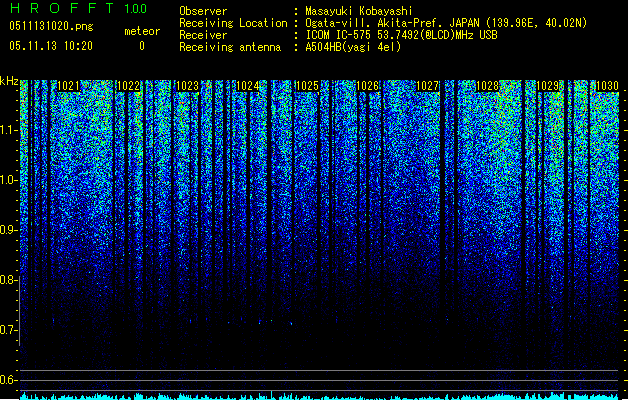The width and height of the screenshot is (629, 400).
Task: Click the A504HB(yagi 4el) antenna text
Action: 353,47
